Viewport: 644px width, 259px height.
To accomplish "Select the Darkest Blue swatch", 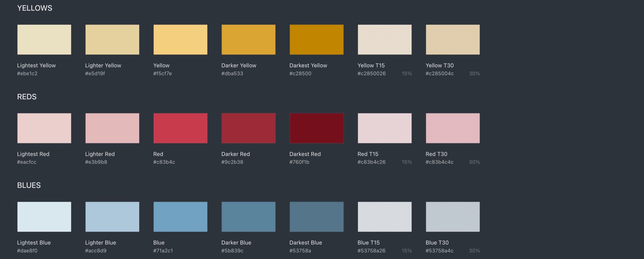I will (317, 217).
